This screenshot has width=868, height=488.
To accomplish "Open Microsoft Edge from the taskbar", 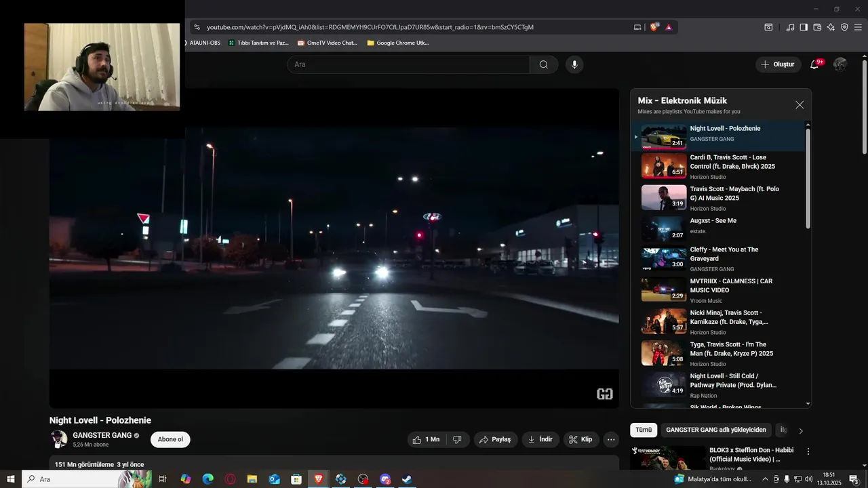I will click(208, 479).
